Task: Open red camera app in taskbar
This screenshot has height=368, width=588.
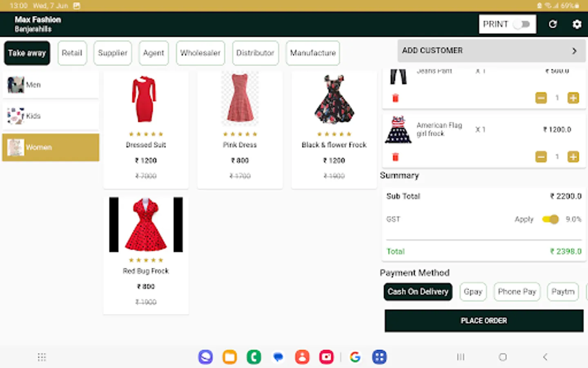Action: pos(326,357)
